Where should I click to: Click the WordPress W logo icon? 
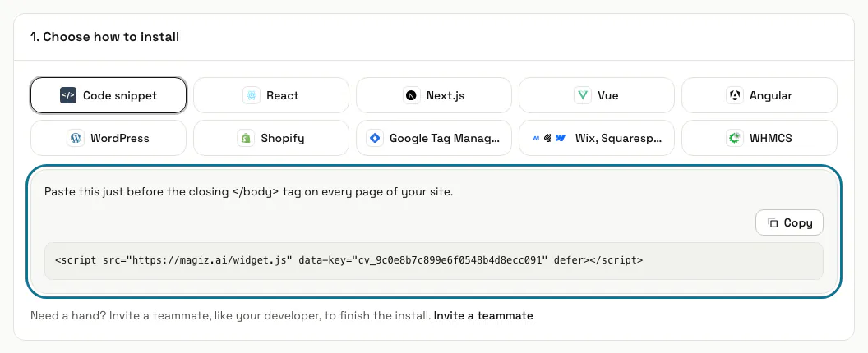76,138
